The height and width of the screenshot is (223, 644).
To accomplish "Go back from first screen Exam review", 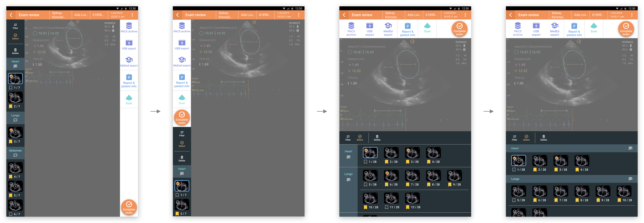I will coord(11,15).
